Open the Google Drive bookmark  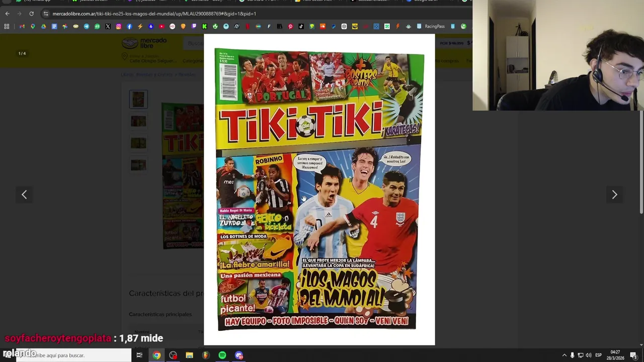coord(43,26)
